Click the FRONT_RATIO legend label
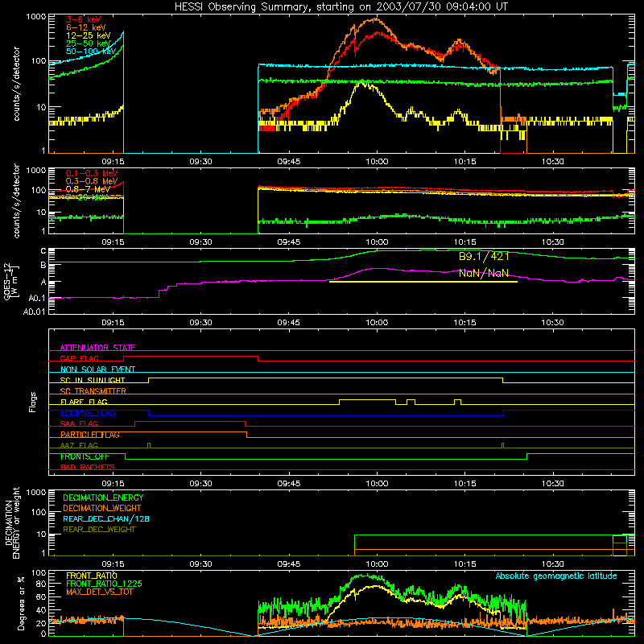The height and width of the screenshot is (644, 644). click(x=92, y=576)
